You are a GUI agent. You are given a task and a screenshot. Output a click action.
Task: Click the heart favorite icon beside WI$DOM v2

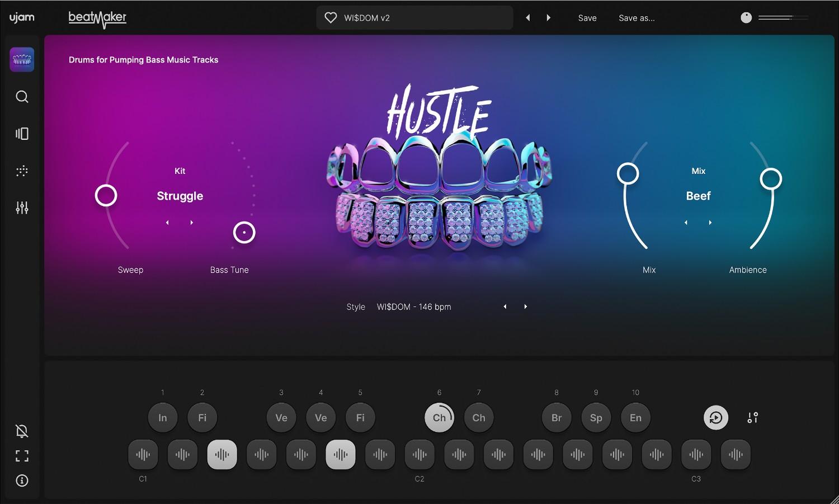pyautogui.click(x=331, y=17)
